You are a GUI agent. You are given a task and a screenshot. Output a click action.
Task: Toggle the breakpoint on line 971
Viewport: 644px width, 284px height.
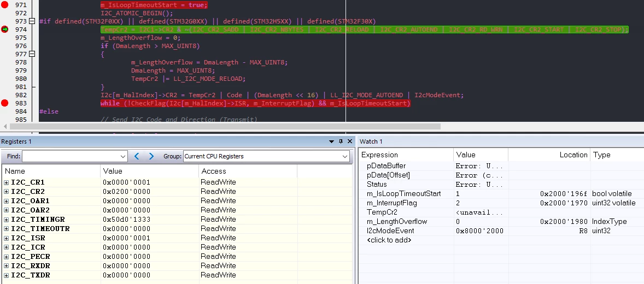(4, 5)
